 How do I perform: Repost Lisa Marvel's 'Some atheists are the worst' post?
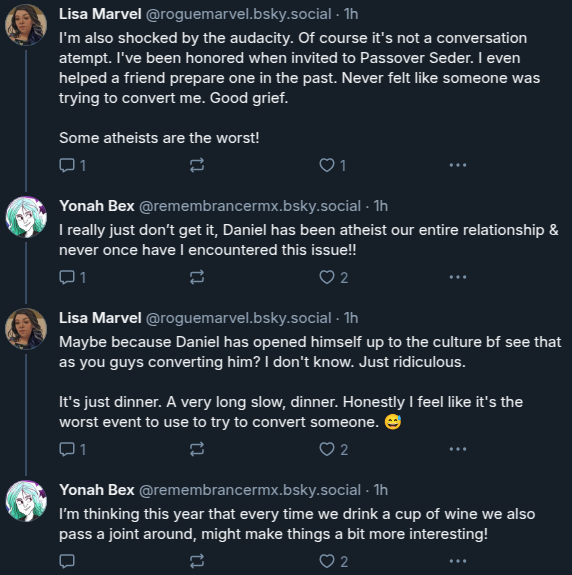pos(197,165)
